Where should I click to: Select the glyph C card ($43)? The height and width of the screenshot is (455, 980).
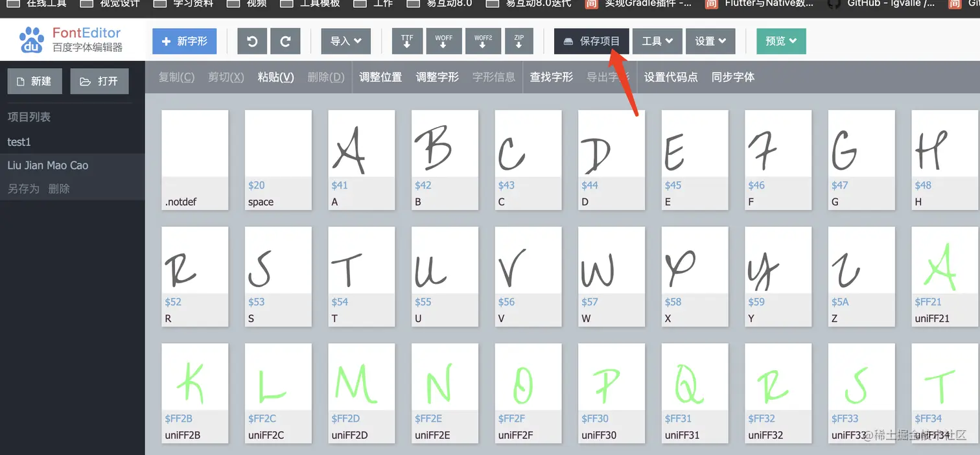pos(528,159)
